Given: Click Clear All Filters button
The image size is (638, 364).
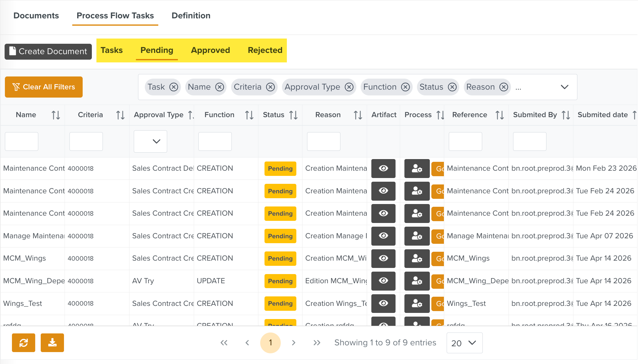Looking at the screenshot, I should tap(44, 87).
